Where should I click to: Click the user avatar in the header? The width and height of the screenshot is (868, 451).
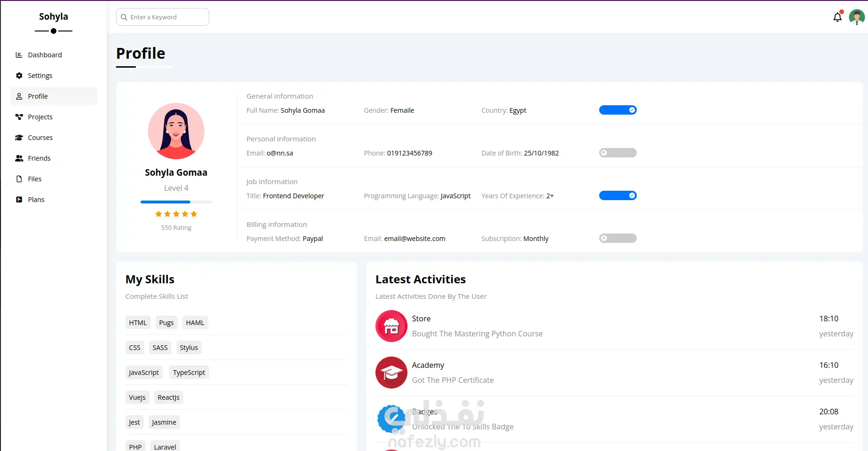pyautogui.click(x=857, y=17)
